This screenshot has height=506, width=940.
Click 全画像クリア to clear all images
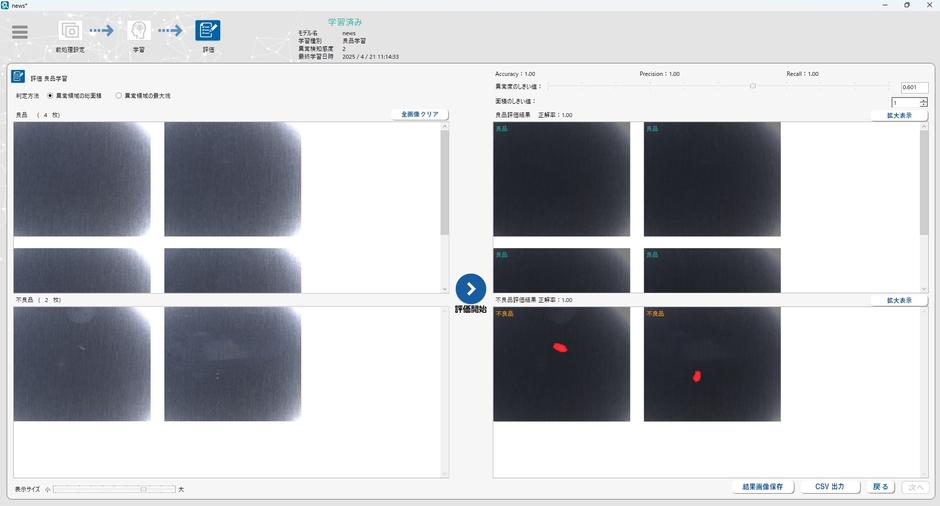point(419,115)
